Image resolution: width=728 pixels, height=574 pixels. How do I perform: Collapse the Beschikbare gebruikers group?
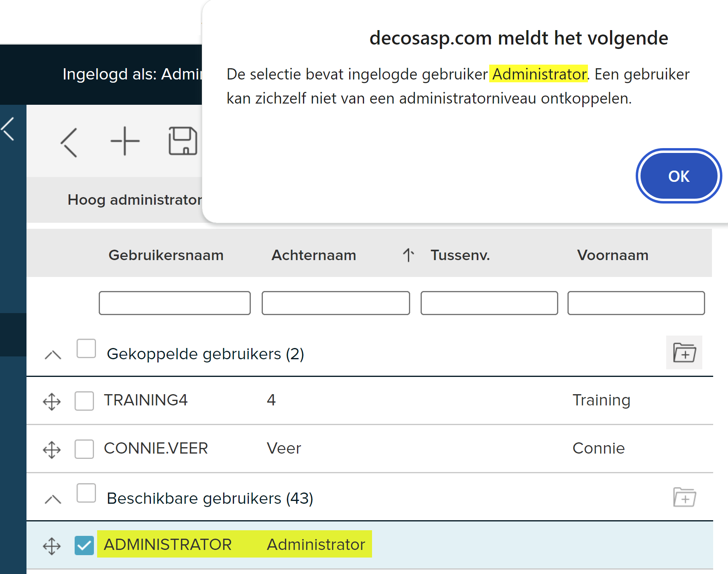point(53,499)
